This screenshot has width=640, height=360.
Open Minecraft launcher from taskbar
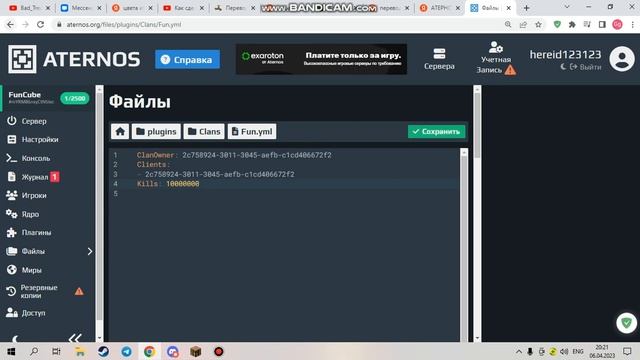(196, 351)
